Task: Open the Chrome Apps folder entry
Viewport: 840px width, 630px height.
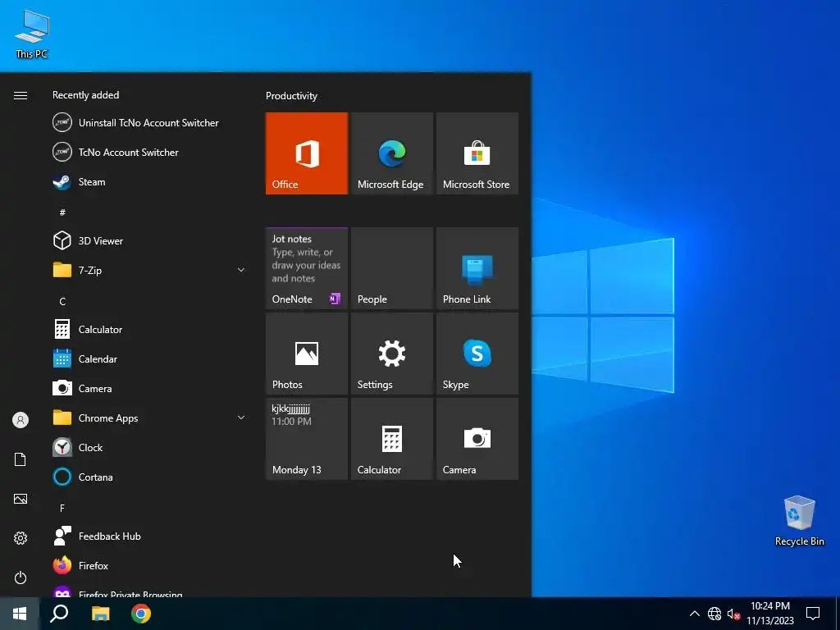Action: (149, 418)
